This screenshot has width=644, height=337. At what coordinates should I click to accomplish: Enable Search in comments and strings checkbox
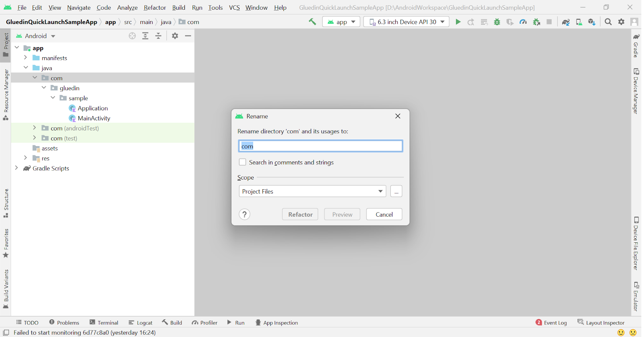(242, 162)
